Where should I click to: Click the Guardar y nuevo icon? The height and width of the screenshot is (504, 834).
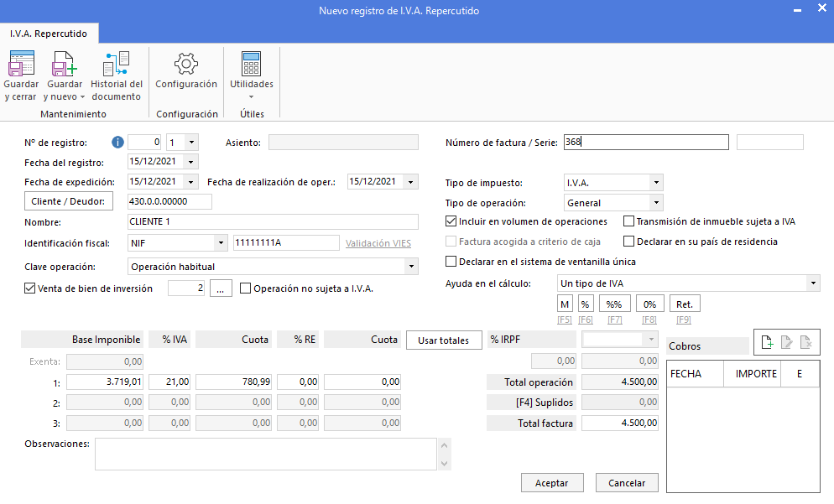tap(64, 63)
